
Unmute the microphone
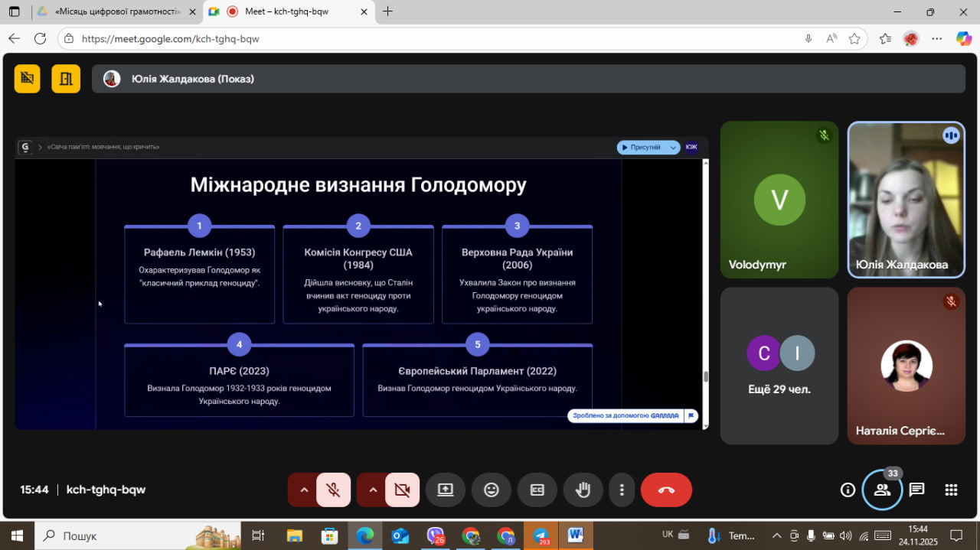click(334, 490)
